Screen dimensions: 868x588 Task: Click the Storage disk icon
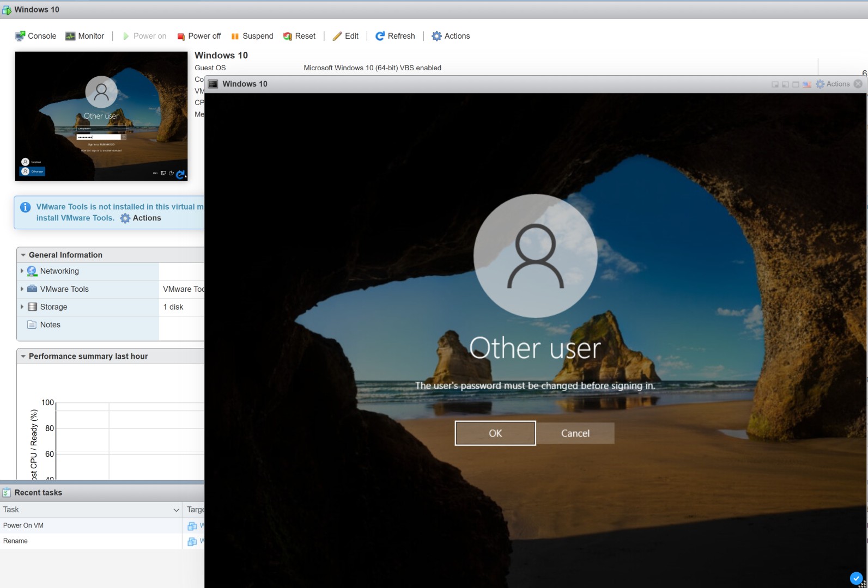[x=32, y=307]
